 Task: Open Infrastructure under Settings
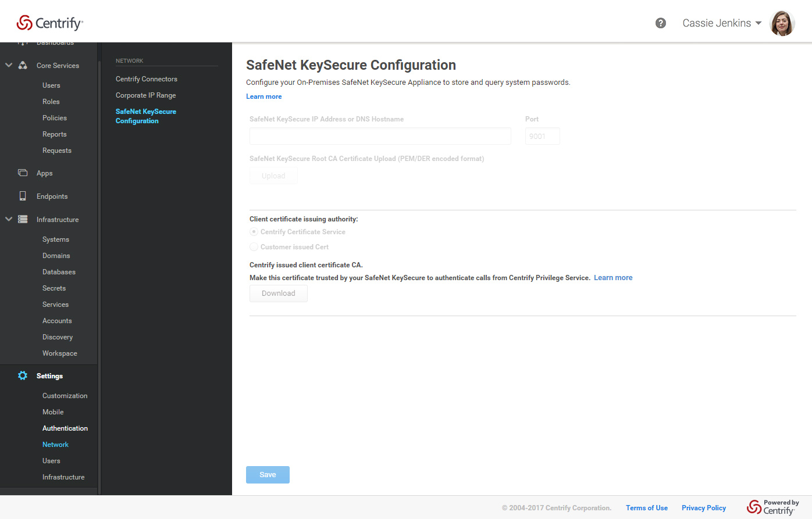(x=63, y=477)
